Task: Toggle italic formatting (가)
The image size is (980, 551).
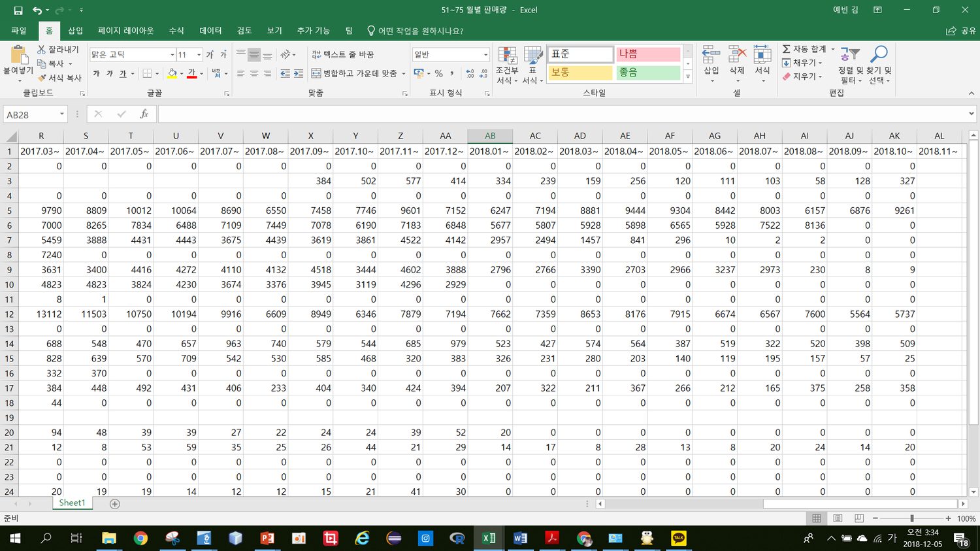Action: tap(109, 73)
